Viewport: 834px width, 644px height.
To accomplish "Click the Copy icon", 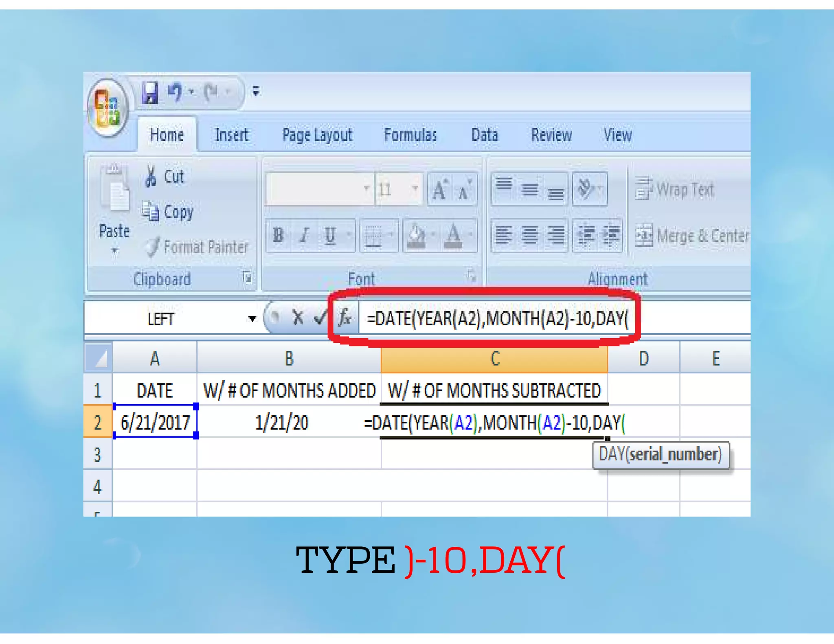I will coord(151,212).
